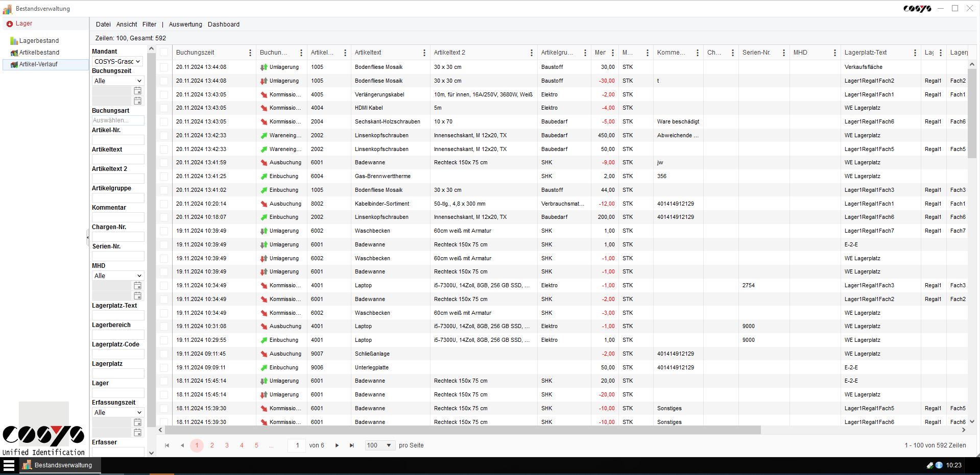Click the Lagerplatz-Code filter input
The width and height of the screenshot is (980, 475).
click(x=118, y=354)
